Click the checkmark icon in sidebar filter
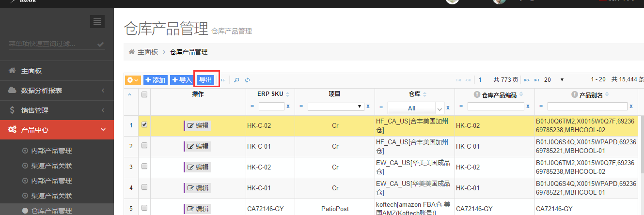 [x=100, y=44]
